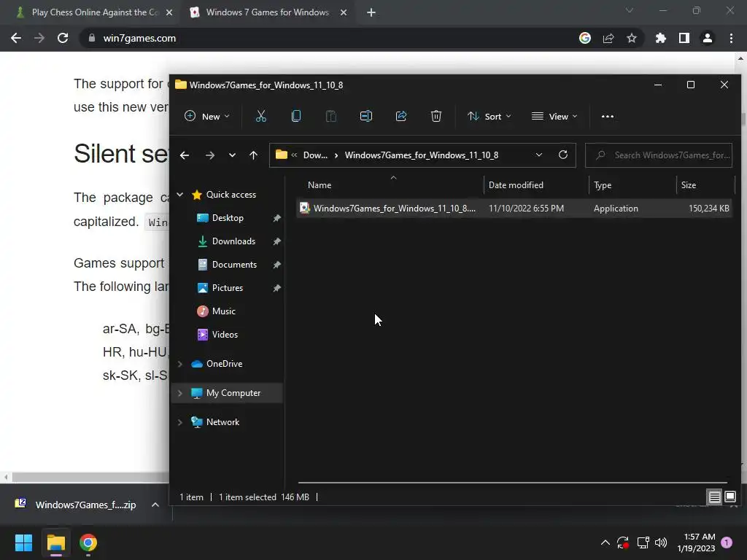Click Google icon in Chrome address bar

tap(585, 38)
